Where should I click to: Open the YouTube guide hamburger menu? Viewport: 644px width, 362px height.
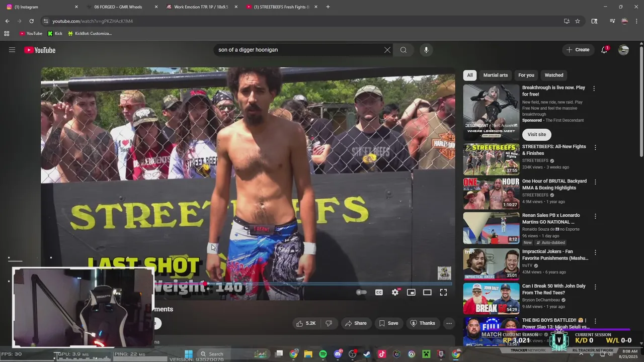12,50
